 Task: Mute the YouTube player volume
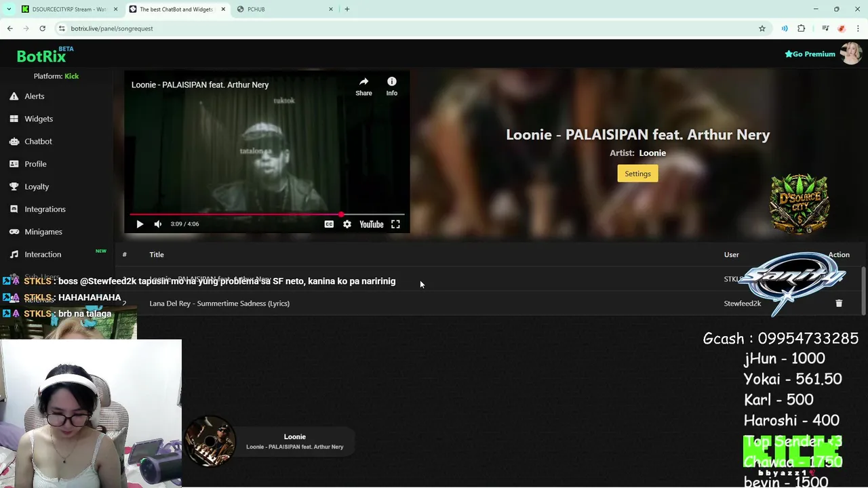click(158, 224)
